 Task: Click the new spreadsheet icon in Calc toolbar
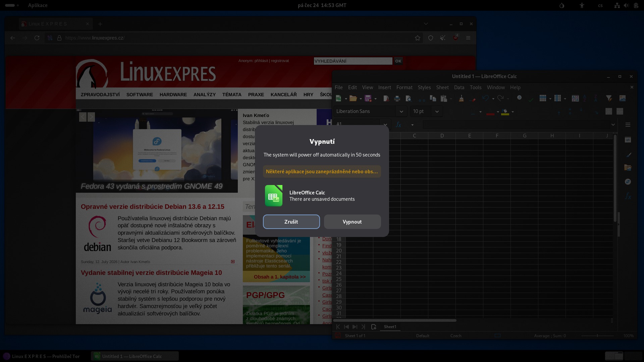(x=338, y=98)
